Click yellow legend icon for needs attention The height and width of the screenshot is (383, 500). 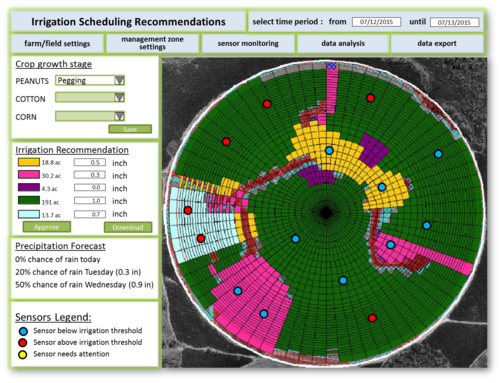point(23,354)
